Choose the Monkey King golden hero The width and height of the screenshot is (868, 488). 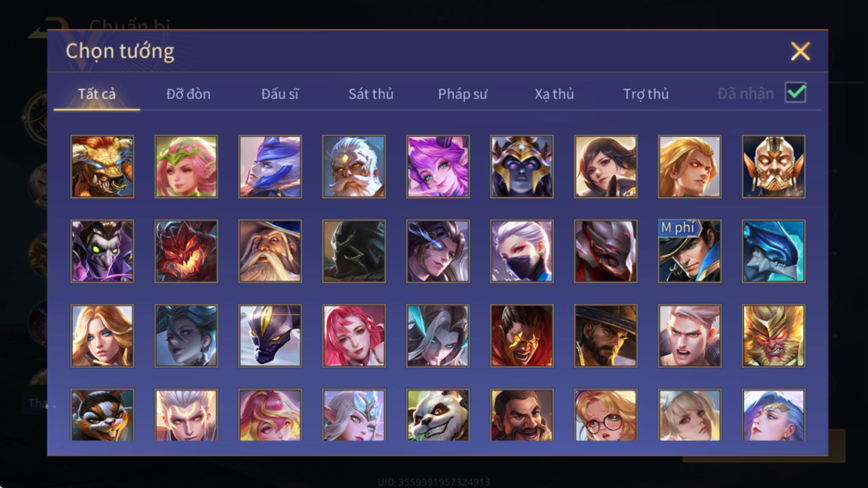[773, 336]
